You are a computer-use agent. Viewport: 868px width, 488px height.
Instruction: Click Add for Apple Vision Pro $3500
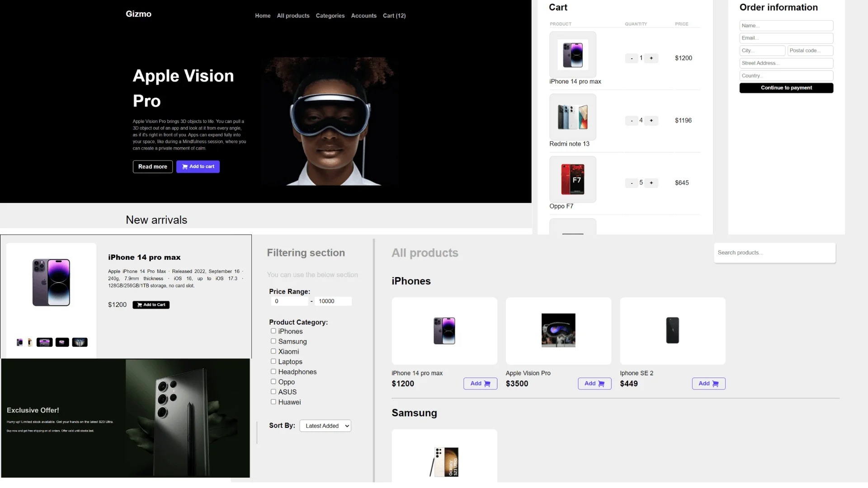594,384
